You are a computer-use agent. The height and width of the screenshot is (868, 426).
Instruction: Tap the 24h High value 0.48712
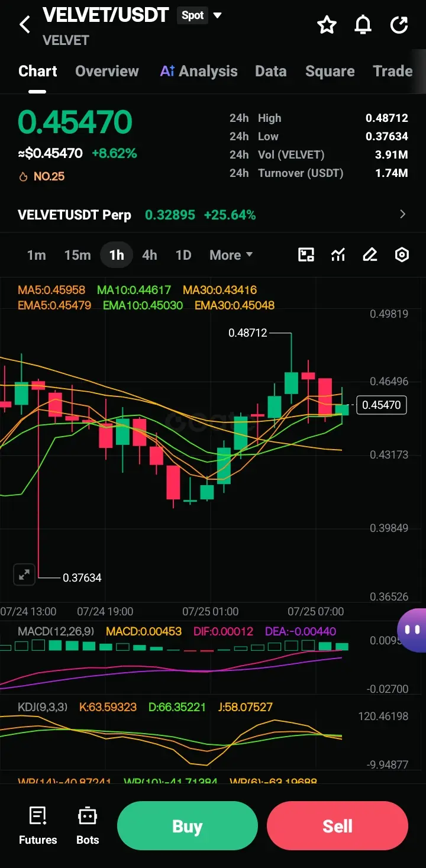click(387, 118)
